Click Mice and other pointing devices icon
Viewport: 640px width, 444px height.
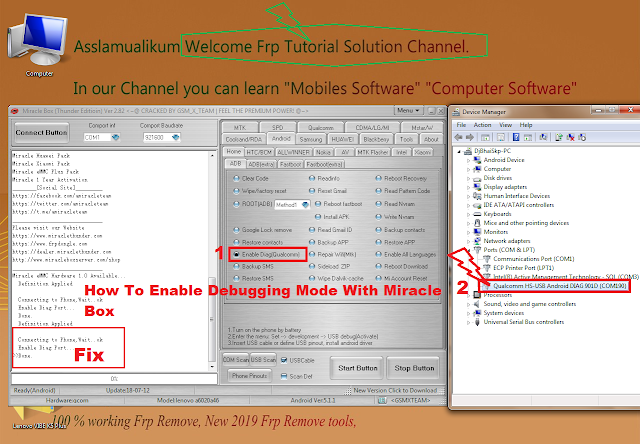[x=477, y=223]
